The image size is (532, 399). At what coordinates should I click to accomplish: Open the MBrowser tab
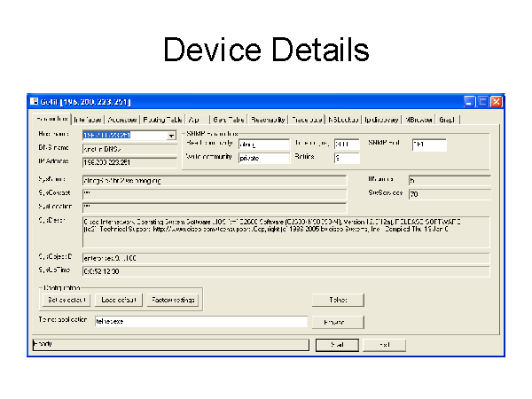[x=419, y=119]
